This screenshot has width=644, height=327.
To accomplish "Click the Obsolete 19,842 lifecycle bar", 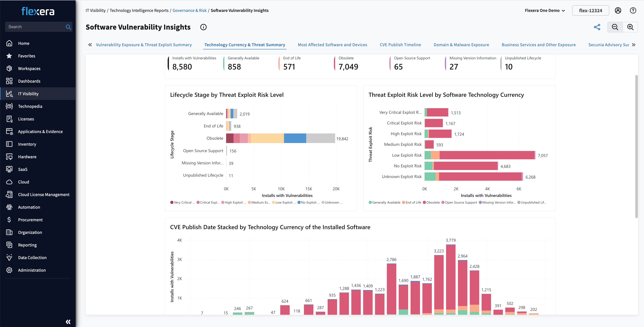I will (281, 138).
